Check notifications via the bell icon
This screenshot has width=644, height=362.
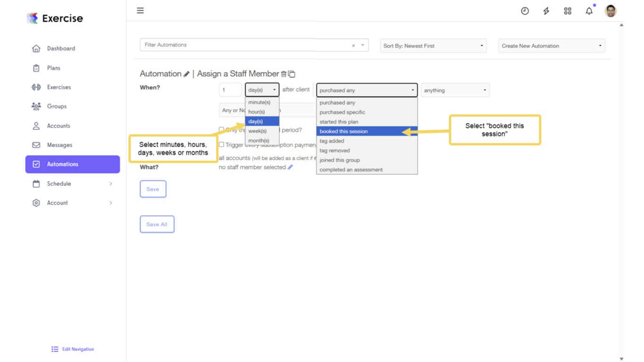click(589, 10)
